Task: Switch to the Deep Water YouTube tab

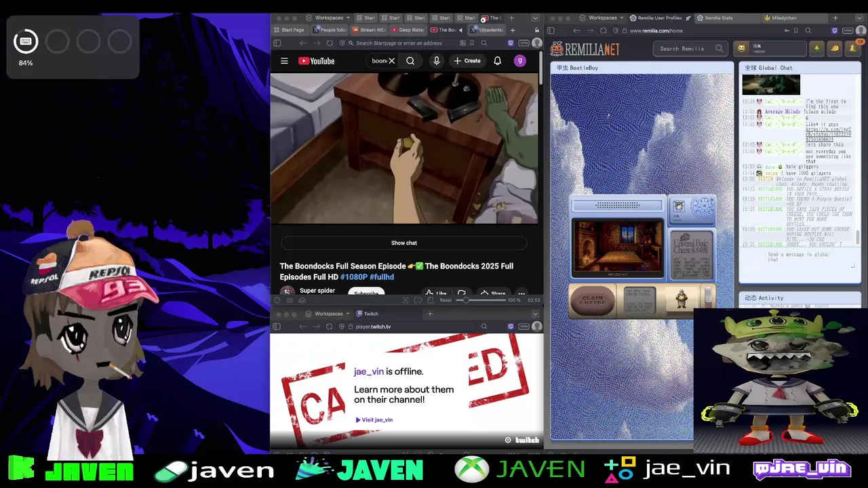Action: coord(408,30)
